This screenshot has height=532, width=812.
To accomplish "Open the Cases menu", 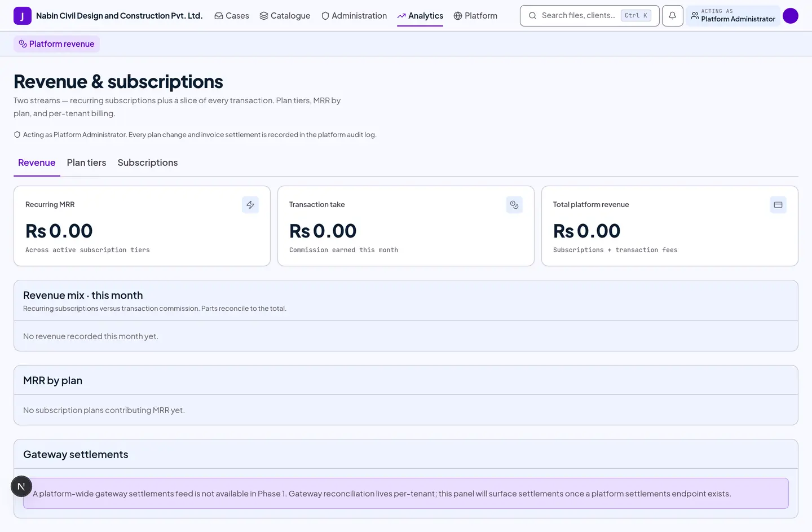I will (232, 16).
